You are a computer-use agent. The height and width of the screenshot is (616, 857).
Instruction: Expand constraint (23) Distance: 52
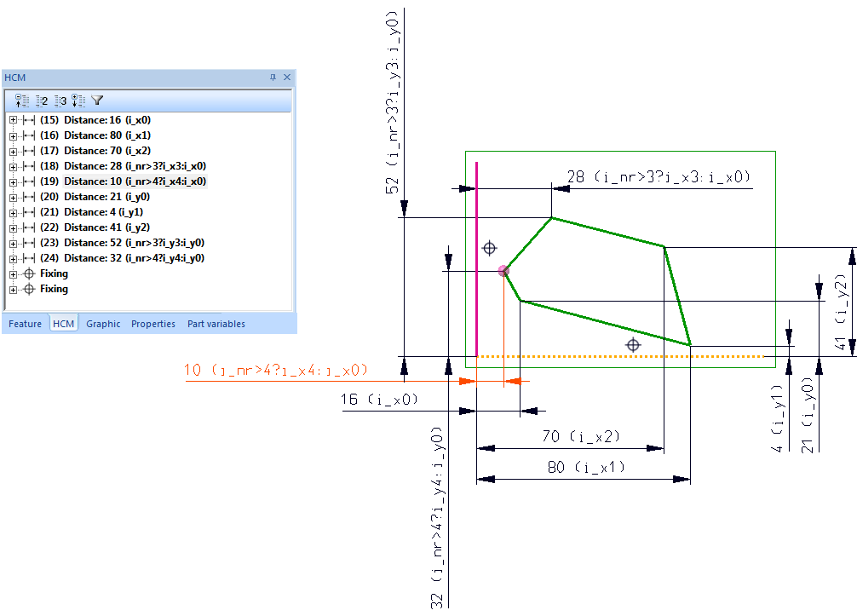pyautogui.click(x=13, y=243)
